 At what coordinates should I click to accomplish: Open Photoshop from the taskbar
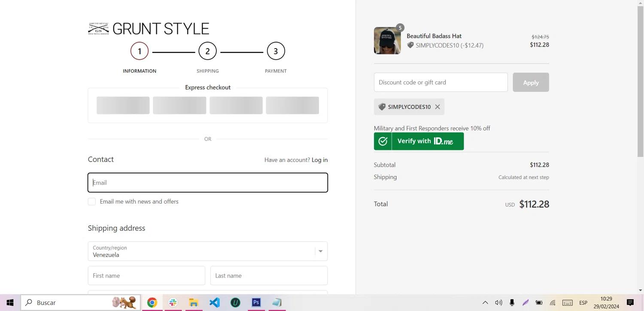(x=256, y=302)
